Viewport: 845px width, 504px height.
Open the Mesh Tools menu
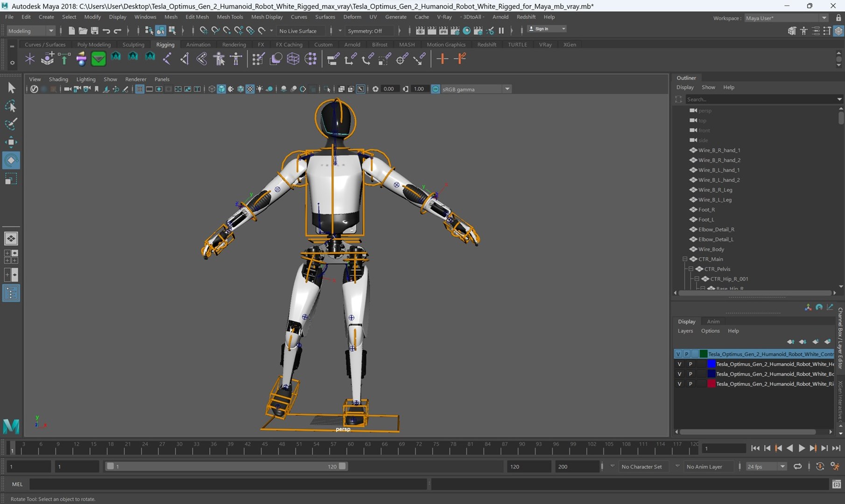coord(230,17)
